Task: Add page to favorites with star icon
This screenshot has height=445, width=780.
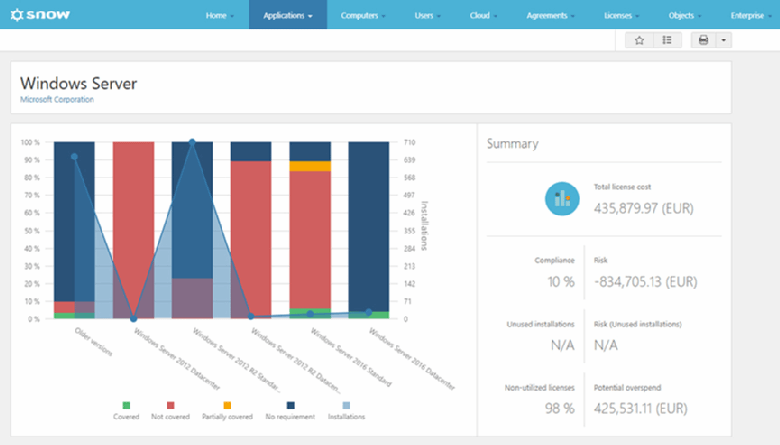Action: (639, 40)
